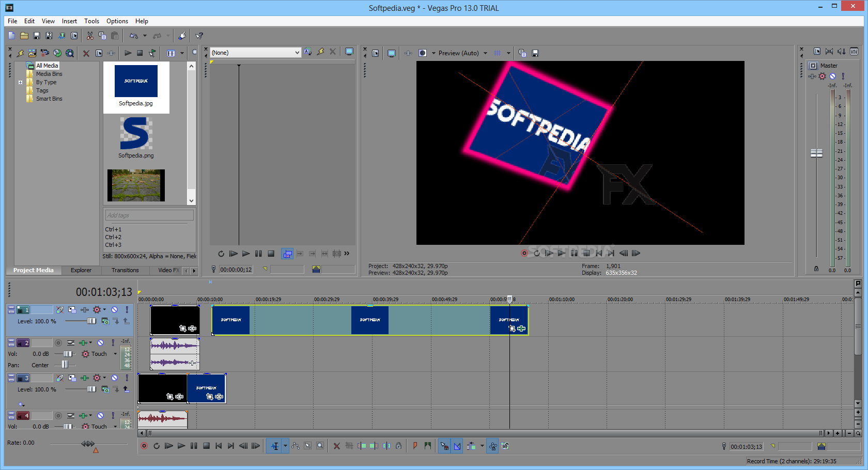Open the Insert menu
Viewport: 868px width, 470px height.
(69, 21)
